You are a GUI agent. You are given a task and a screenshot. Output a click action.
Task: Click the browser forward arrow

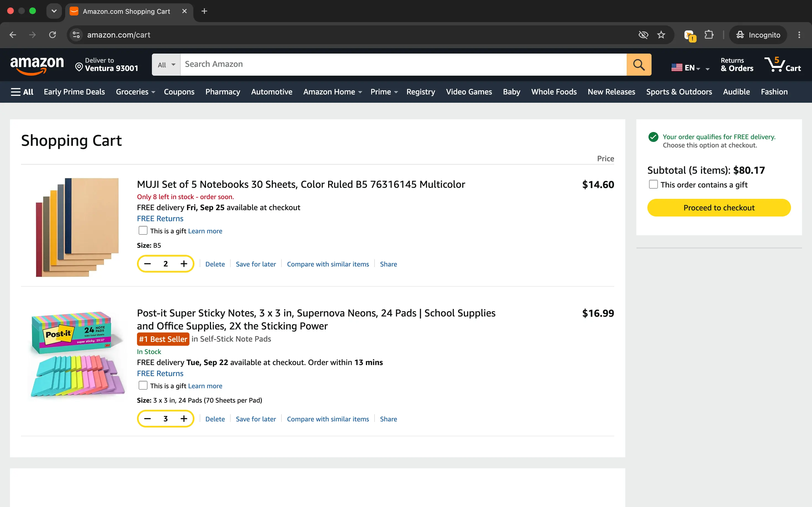32,35
